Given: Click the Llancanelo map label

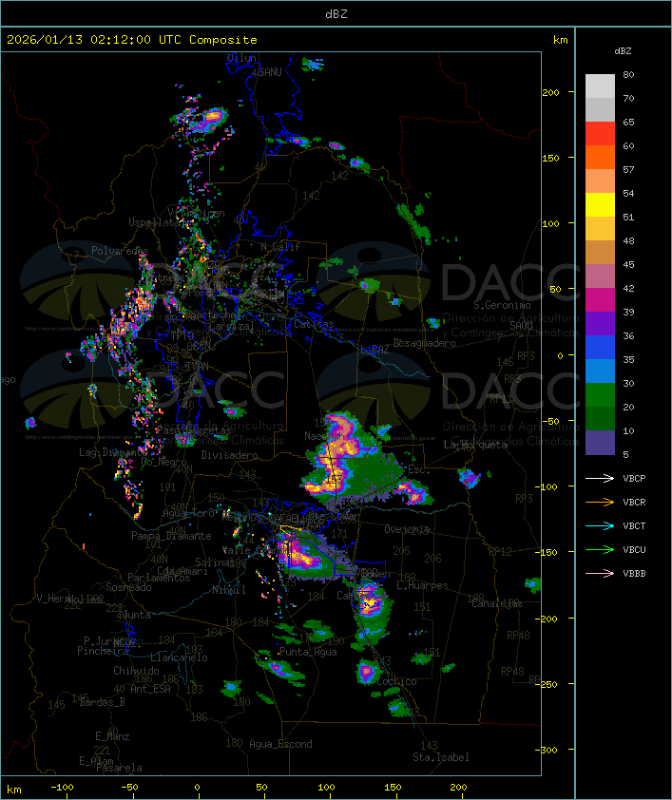Looking at the screenshot, I should pos(179,657).
